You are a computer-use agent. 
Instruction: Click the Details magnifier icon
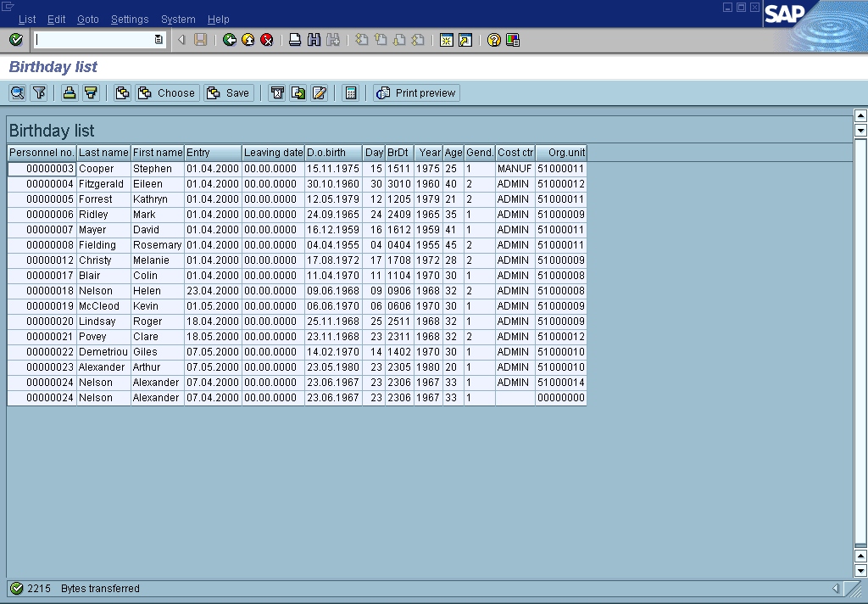click(x=18, y=93)
